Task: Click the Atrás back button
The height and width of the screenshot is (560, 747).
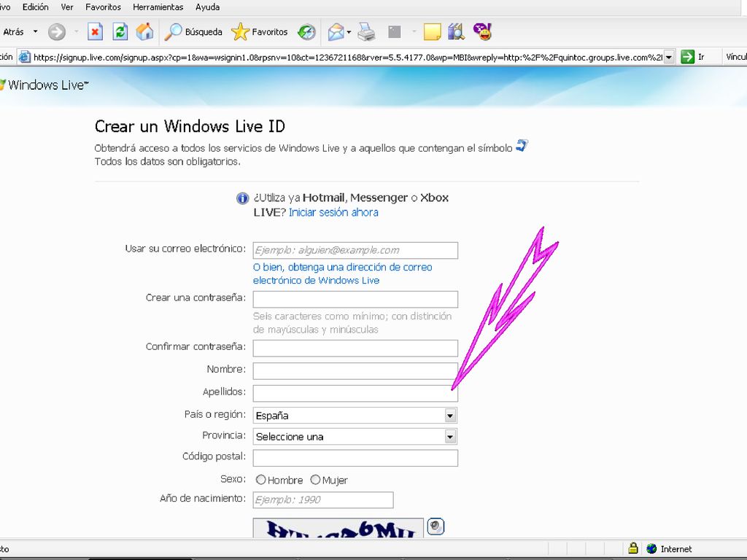Action: coord(13,32)
